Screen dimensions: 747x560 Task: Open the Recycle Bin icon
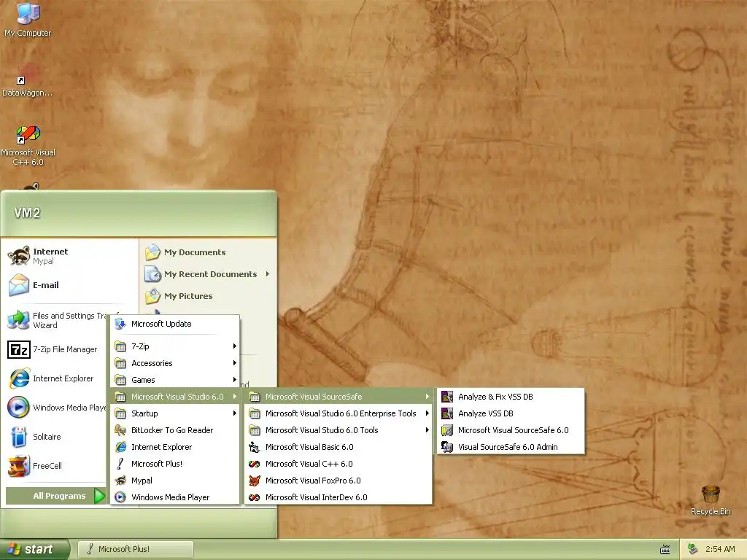(711, 500)
